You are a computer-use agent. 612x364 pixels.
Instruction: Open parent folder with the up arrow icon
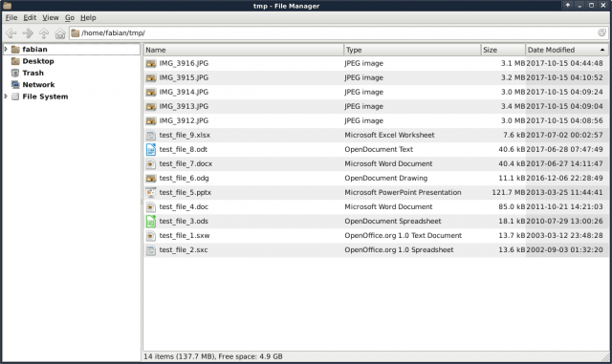pos(44,33)
